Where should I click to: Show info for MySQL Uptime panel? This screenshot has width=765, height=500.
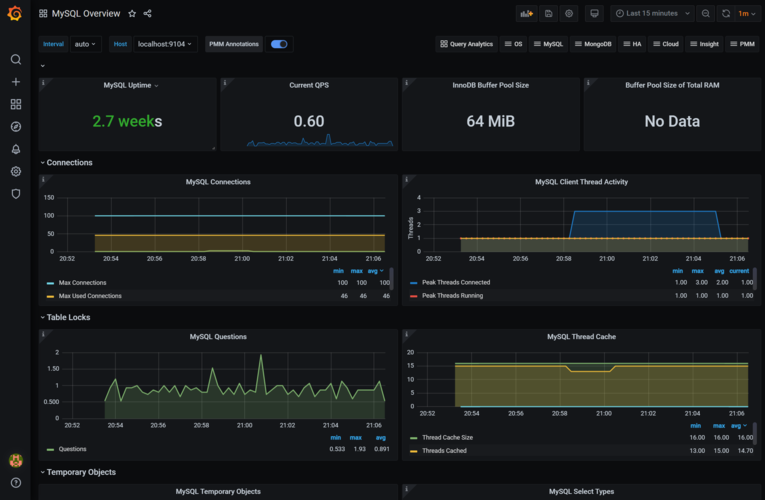tap(43, 82)
